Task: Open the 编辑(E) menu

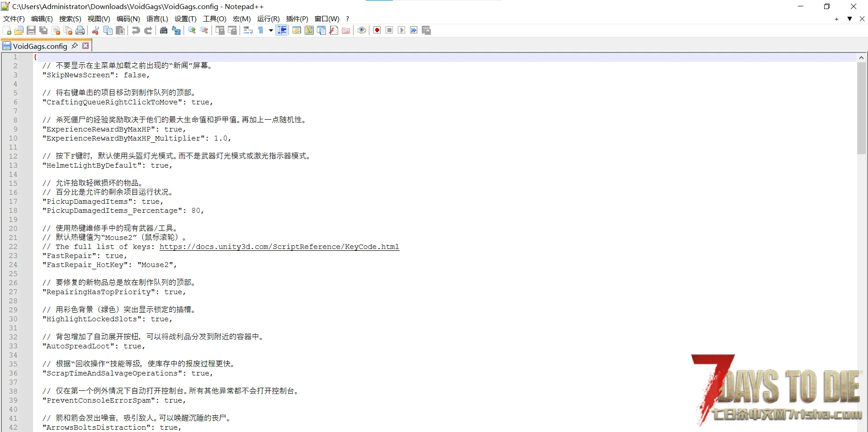Action: [x=42, y=19]
